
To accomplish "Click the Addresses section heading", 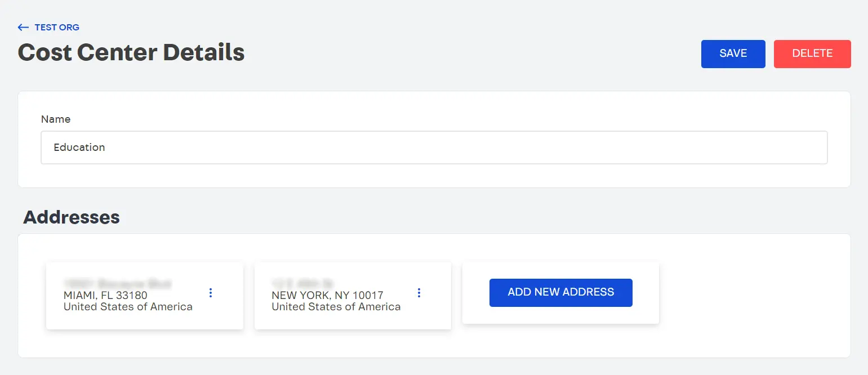I will coord(72,217).
